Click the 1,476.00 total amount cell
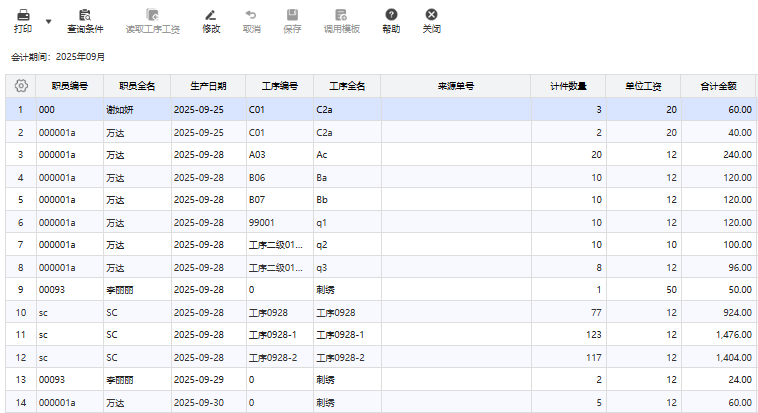Screen dimensions: 758x413 [718, 334]
